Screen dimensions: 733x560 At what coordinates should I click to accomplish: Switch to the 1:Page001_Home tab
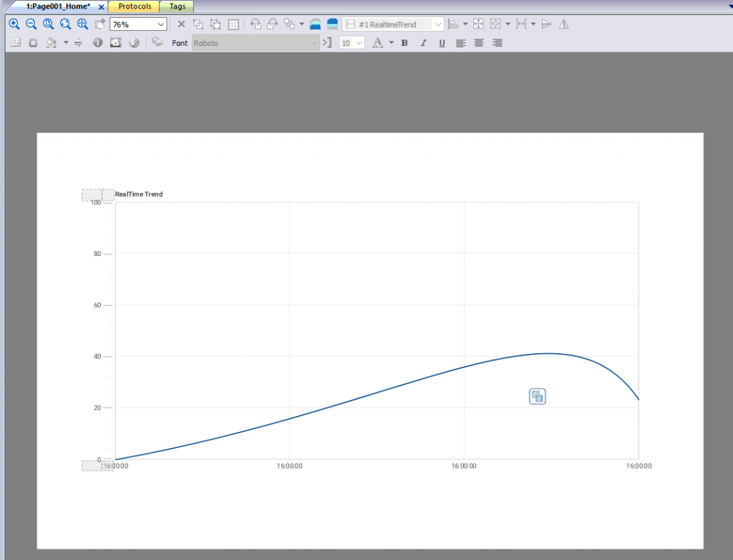(58, 6)
